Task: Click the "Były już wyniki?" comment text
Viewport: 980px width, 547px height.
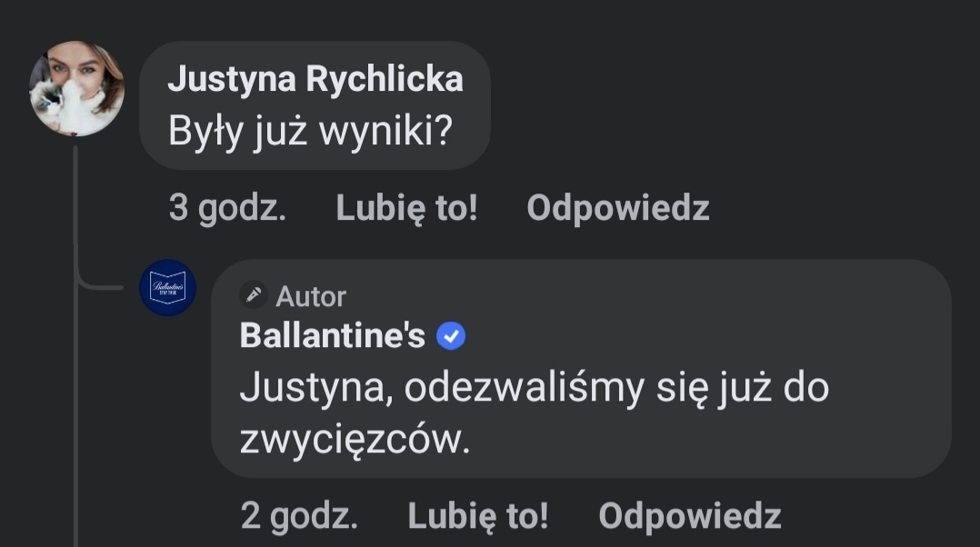Action: tap(310, 132)
